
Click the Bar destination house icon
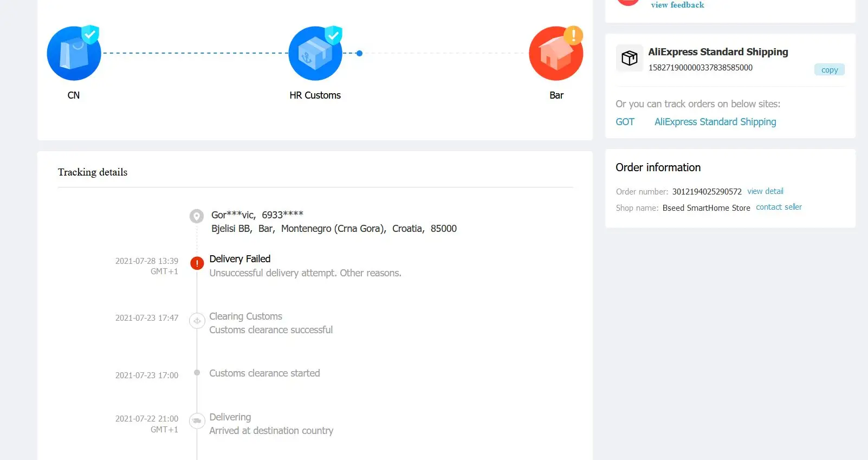556,53
